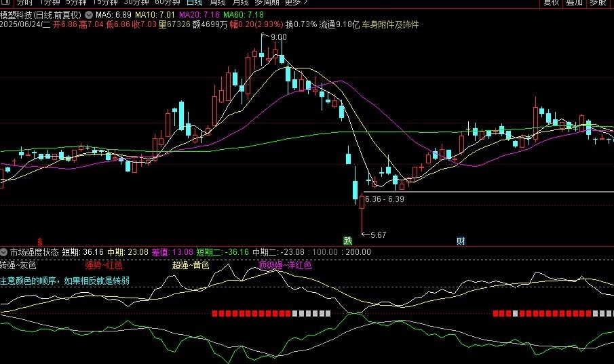Click the 复权 button
The image size is (614, 364).
pyautogui.click(x=551, y=2)
